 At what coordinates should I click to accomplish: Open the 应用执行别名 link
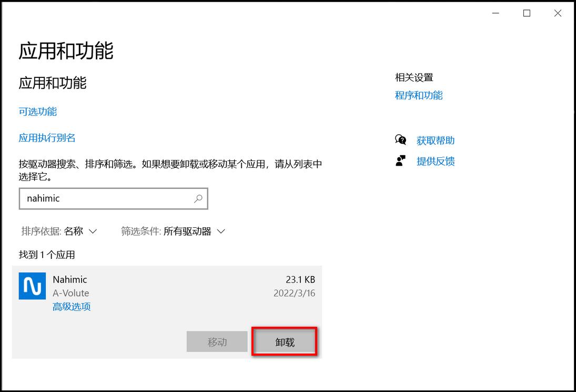(x=47, y=138)
